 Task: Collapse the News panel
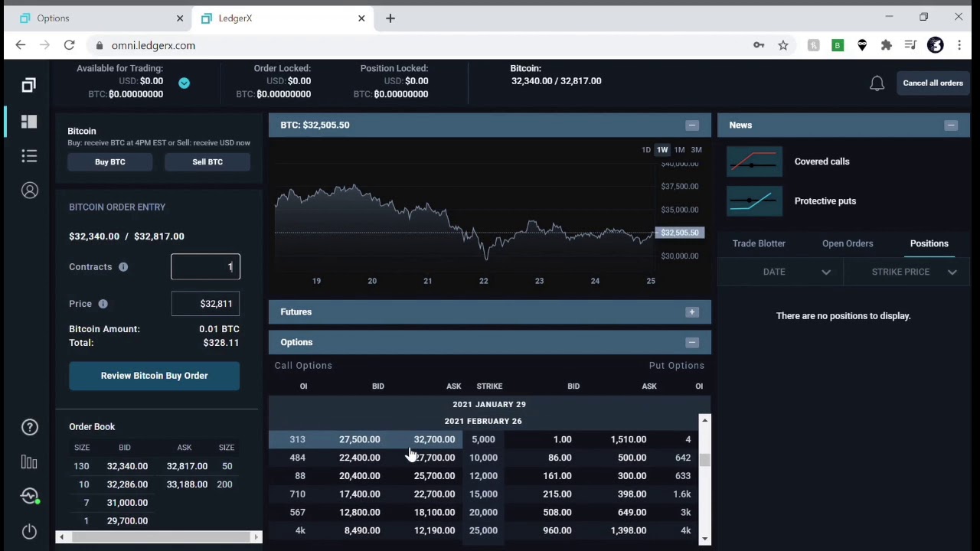(951, 126)
